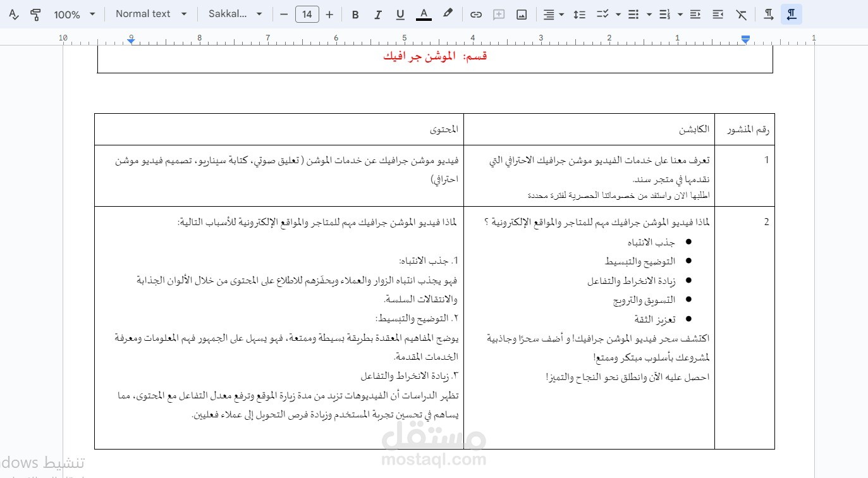The width and height of the screenshot is (868, 478).
Task: Click the add comment icon
Action: (x=499, y=14)
